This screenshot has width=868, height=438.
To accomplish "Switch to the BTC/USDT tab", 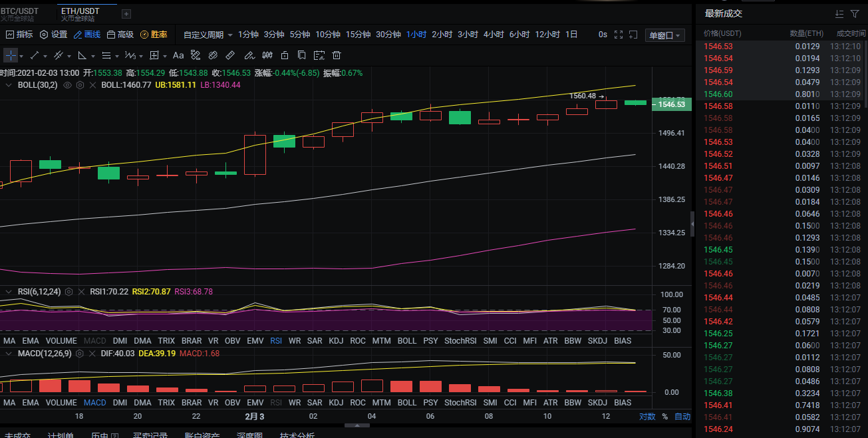I will click(19, 14).
